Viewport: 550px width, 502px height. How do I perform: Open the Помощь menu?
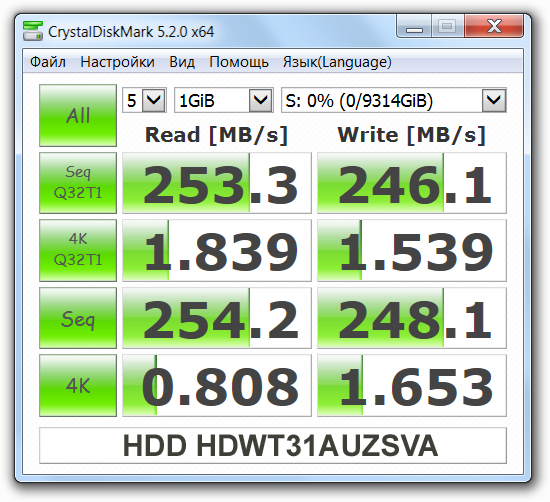pos(239,62)
